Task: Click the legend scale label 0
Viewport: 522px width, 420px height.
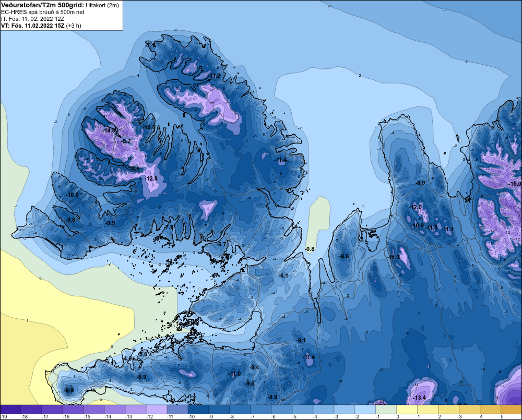Action: pos(397,417)
